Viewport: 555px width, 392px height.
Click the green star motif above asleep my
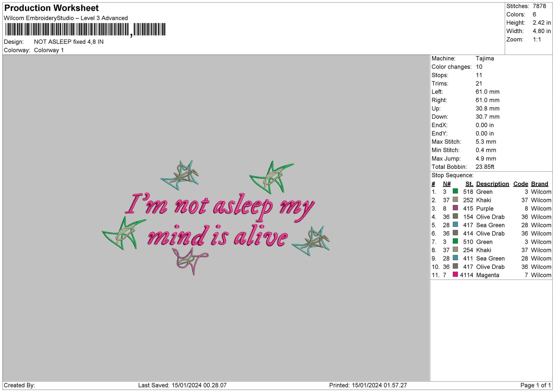pyautogui.click(x=271, y=177)
